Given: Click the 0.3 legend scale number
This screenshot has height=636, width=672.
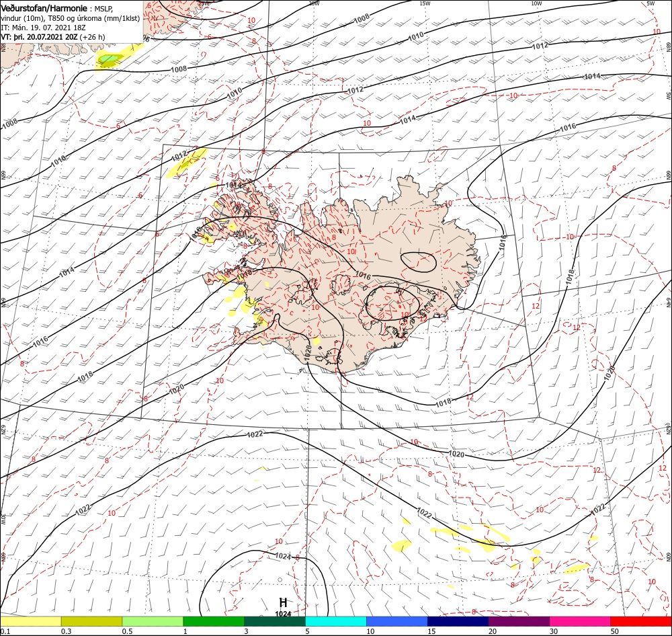Looking at the screenshot, I should [66, 631].
